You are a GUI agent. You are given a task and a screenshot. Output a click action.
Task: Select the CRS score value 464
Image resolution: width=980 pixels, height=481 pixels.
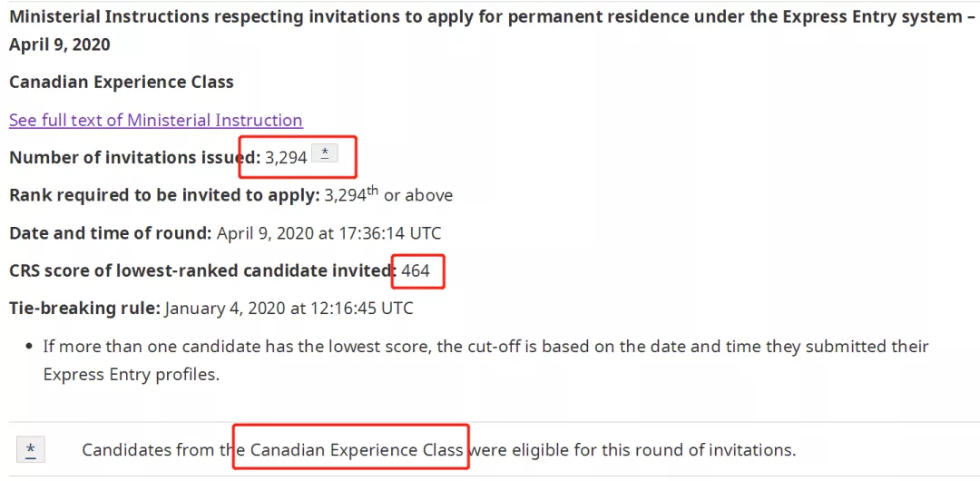416,270
